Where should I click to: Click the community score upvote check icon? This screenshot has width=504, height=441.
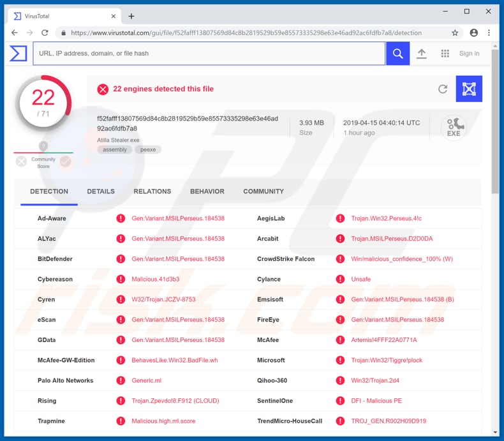tap(65, 161)
